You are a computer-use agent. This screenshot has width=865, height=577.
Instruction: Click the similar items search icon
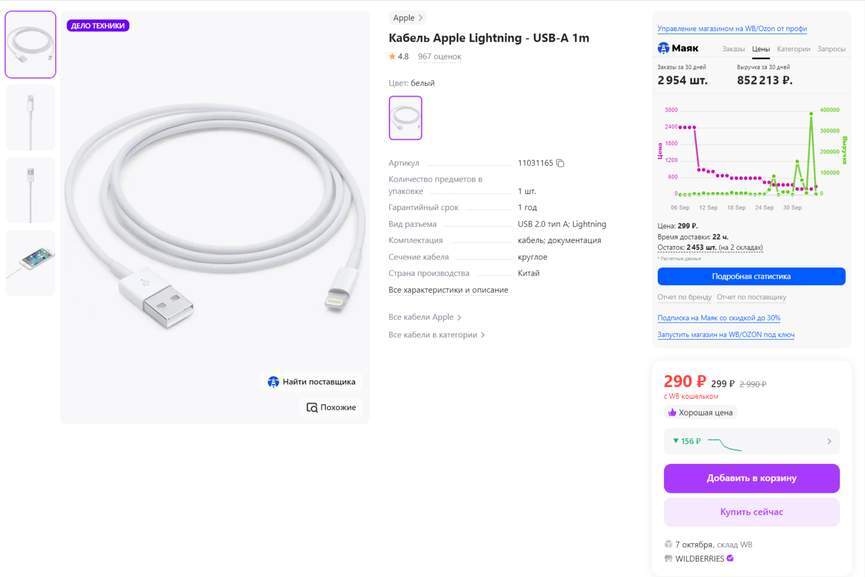[x=312, y=407]
